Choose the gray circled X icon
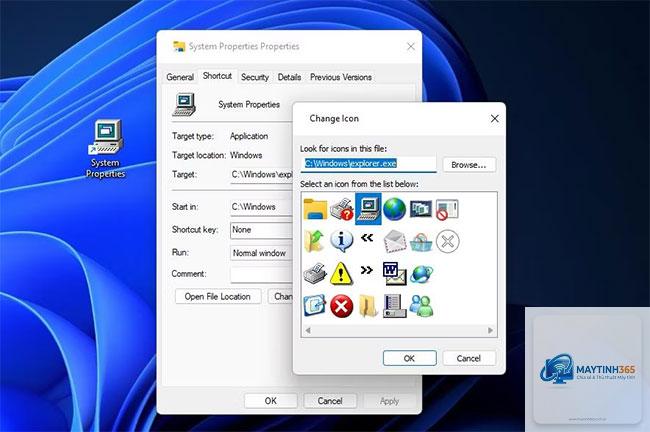Image resolution: width=650 pixels, height=432 pixels. pyautogui.click(x=448, y=241)
